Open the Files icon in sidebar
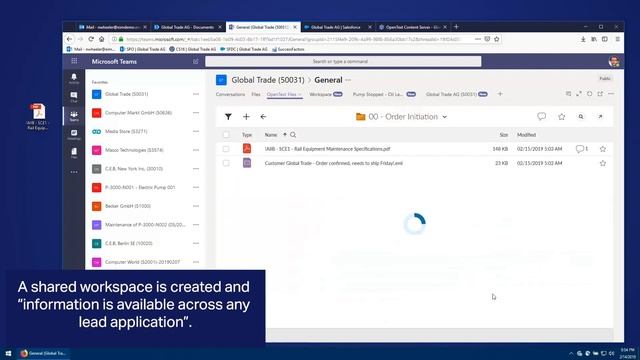Viewport: 640px width, 360px height. 74,153
